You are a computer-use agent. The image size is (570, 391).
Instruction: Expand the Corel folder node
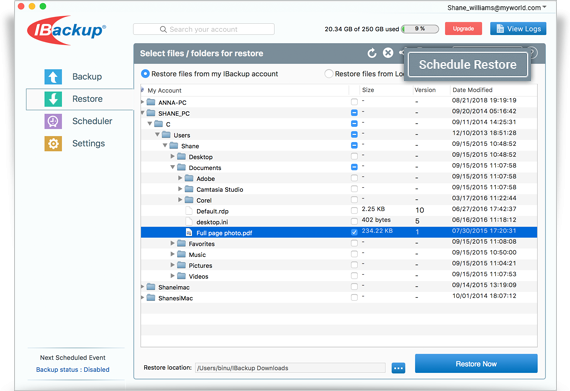(x=180, y=200)
